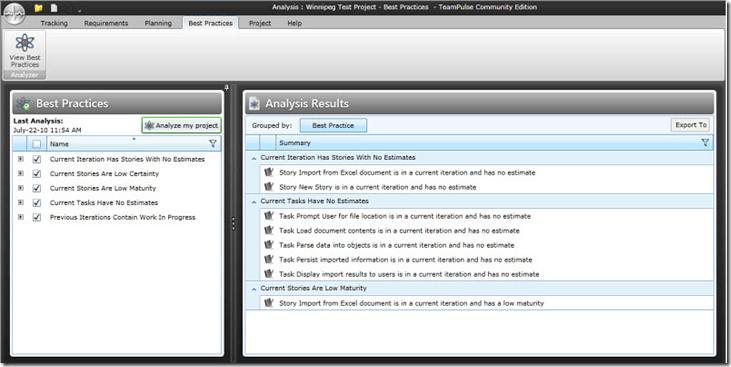Click the icon beside Task Persist imported information

click(269, 259)
